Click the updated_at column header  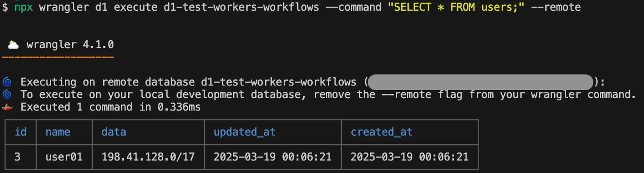click(x=244, y=132)
